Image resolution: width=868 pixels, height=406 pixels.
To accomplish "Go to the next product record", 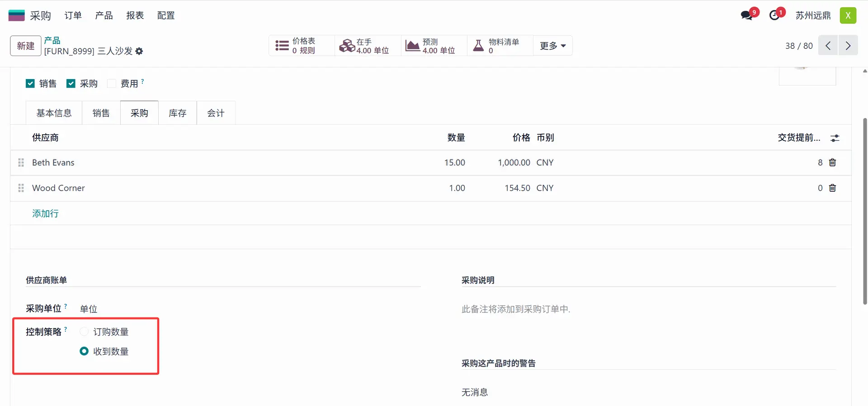I will click(x=848, y=46).
